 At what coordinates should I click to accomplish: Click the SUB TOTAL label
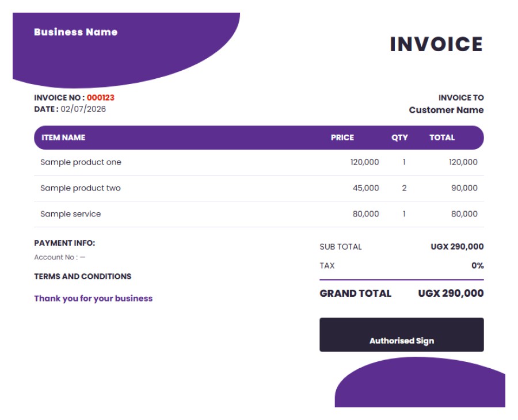[341, 247]
